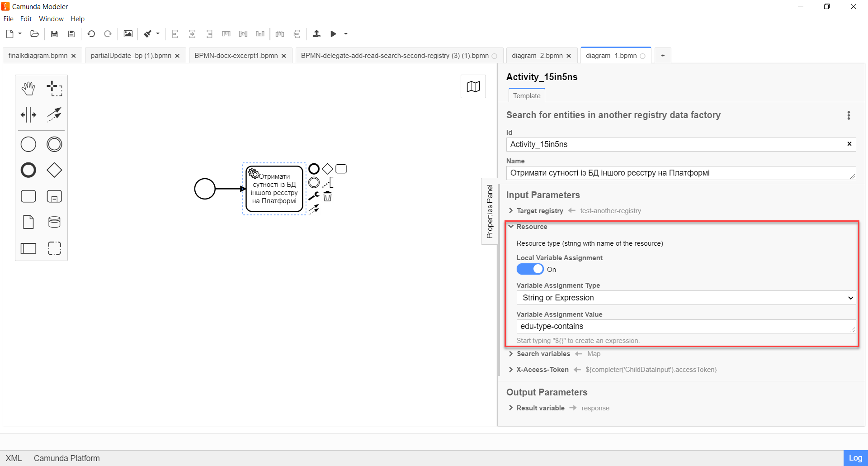Screen dimensions: 868x466
Task: Create a Start Event from palette
Action: tap(28, 144)
